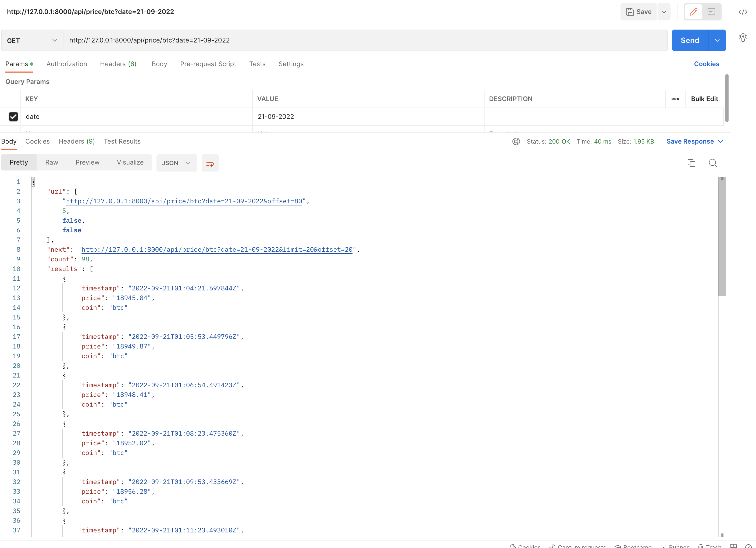Open the Runner from the bottom bar
The height and width of the screenshot is (548, 756).
pyautogui.click(x=675, y=546)
